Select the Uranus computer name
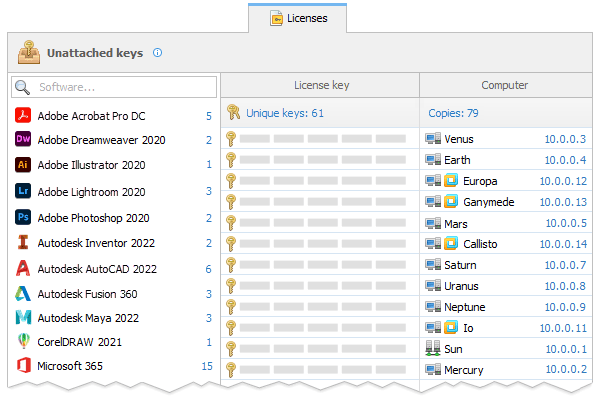This screenshot has height=400, width=600. 461,286
